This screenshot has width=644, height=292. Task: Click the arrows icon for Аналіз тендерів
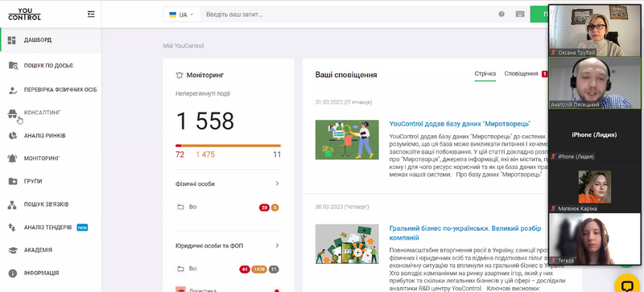pyautogui.click(x=12, y=227)
